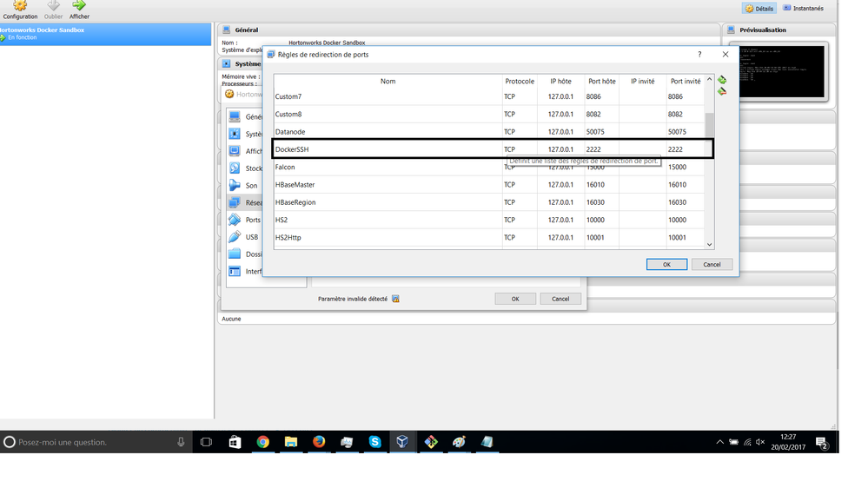Click the help question mark button

coord(699,55)
